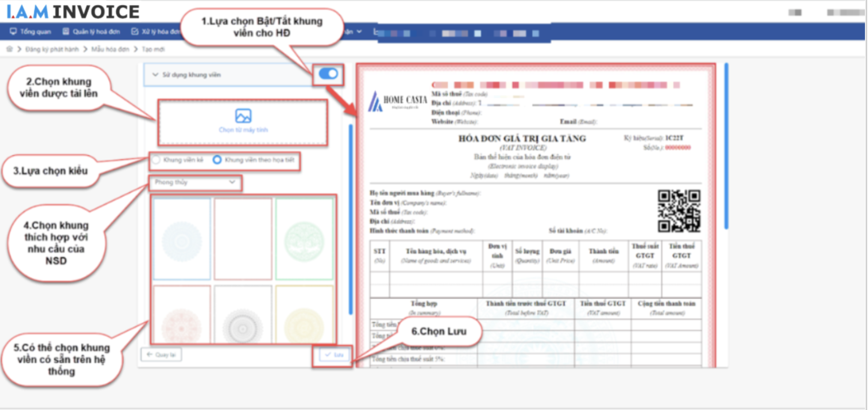The image size is (868, 410).
Task: Select Khung viền theo họa tiết option
Action: point(217,160)
